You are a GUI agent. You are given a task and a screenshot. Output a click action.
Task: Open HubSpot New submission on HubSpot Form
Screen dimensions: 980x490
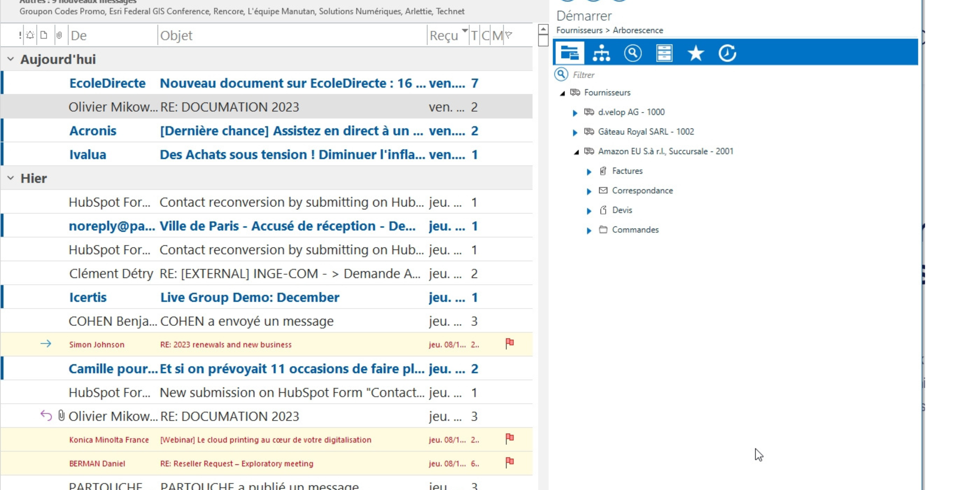[266, 392]
